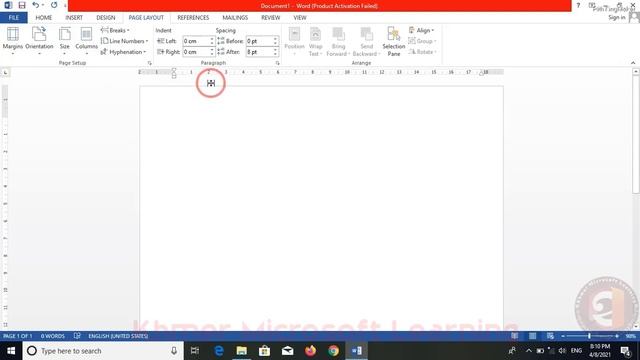Collapse the ribbon with the arrow

[633, 63]
